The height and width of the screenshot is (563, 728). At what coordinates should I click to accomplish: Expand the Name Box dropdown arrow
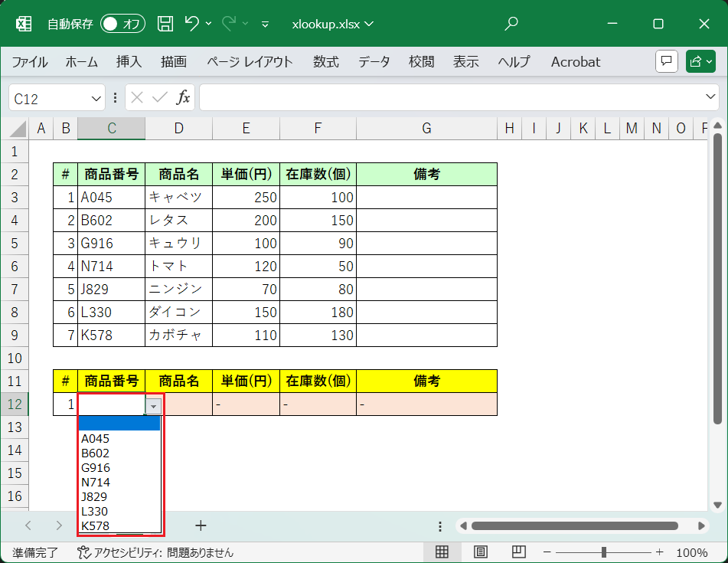(x=96, y=98)
